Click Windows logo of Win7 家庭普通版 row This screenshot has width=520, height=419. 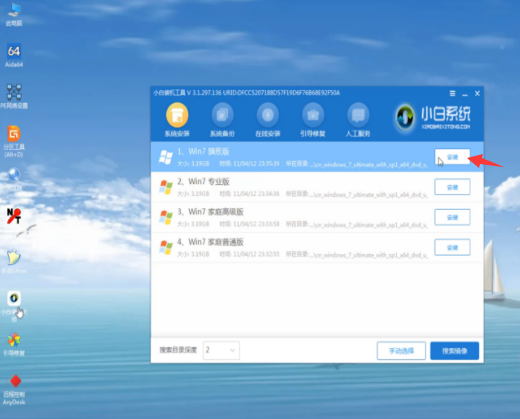click(166, 247)
